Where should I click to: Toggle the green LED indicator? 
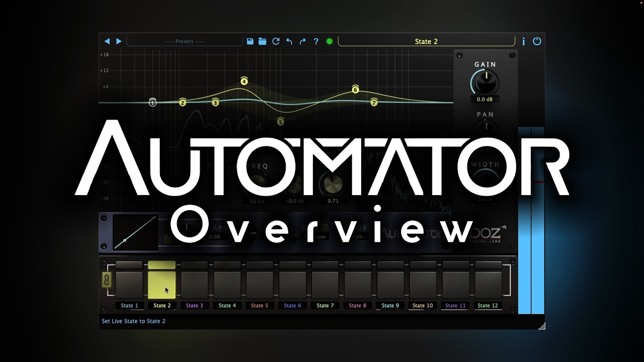[x=330, y=41]
